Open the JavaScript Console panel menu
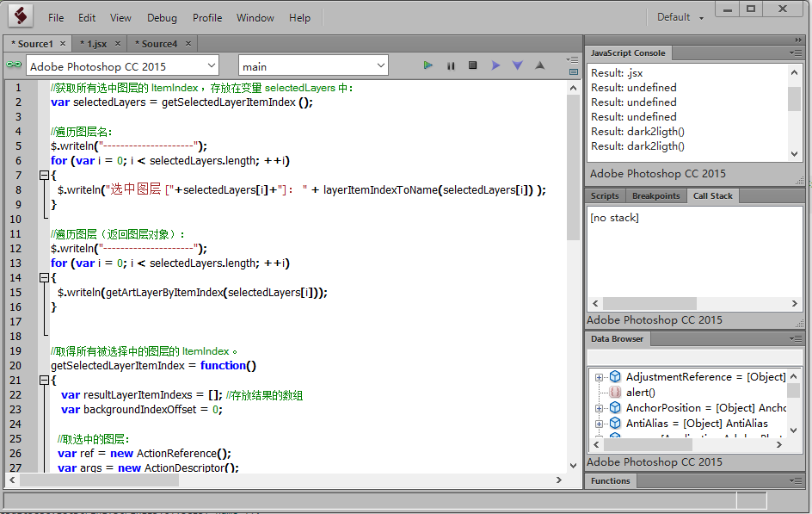Screen dimensions: 812x514 click(796, 53)
